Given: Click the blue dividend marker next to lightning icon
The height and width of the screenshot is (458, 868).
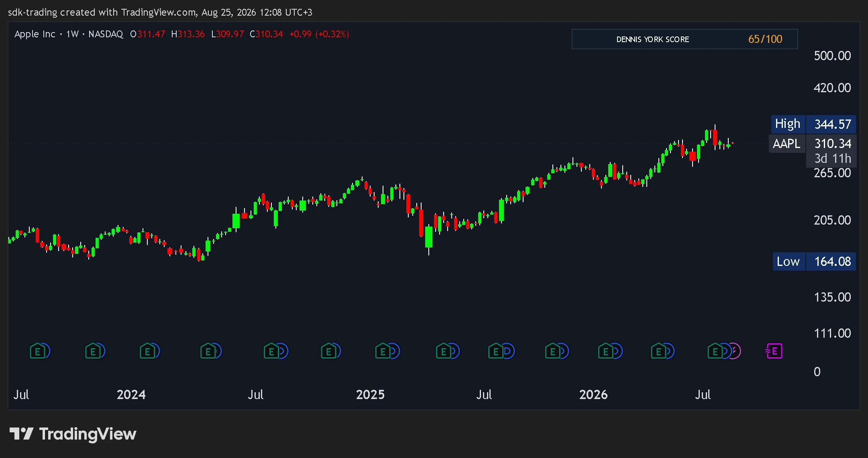Looking at the screenshot, I should click(x=726, y=351).
